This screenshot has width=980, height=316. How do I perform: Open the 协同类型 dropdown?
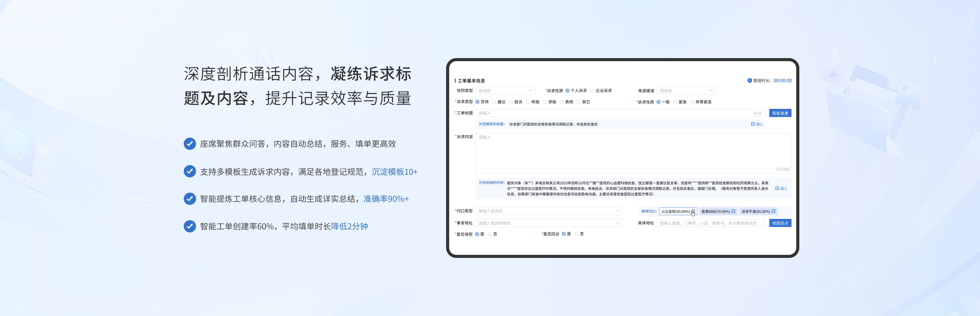(x=505, y=91)
